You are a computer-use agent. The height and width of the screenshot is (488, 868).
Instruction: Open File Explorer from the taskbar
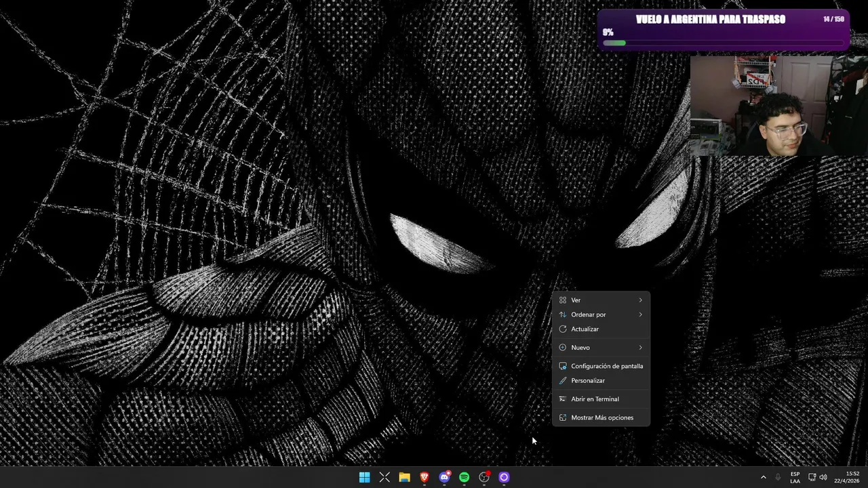[x=404, y=477]
